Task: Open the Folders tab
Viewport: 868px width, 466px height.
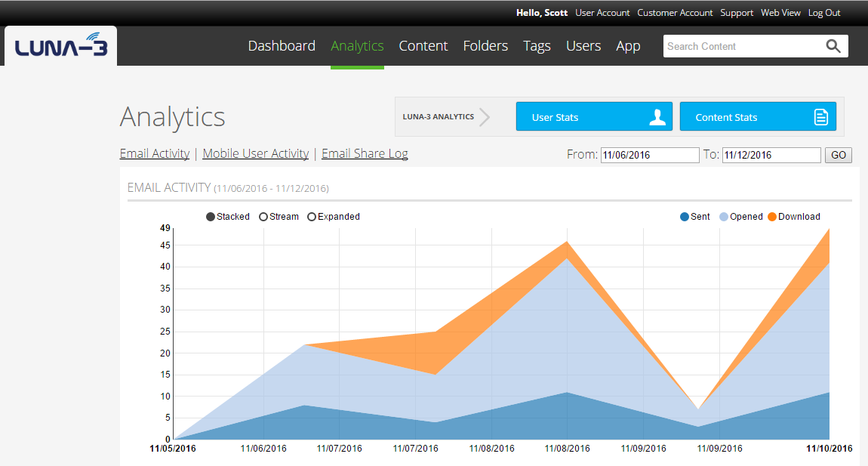Action: point(485,46)
